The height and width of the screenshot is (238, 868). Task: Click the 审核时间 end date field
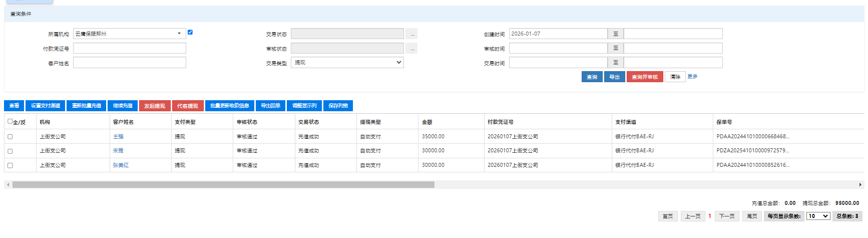(673, 48)
